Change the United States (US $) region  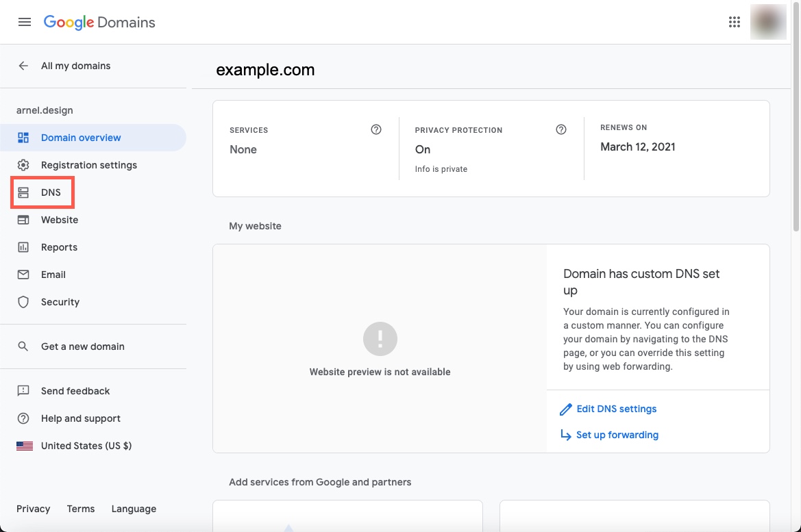[x=86, y=446]
